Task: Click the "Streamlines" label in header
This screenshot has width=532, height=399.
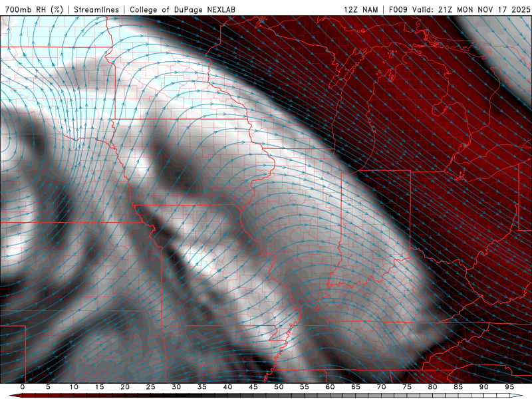Action: pyautogui.click(x=96, y=9)
